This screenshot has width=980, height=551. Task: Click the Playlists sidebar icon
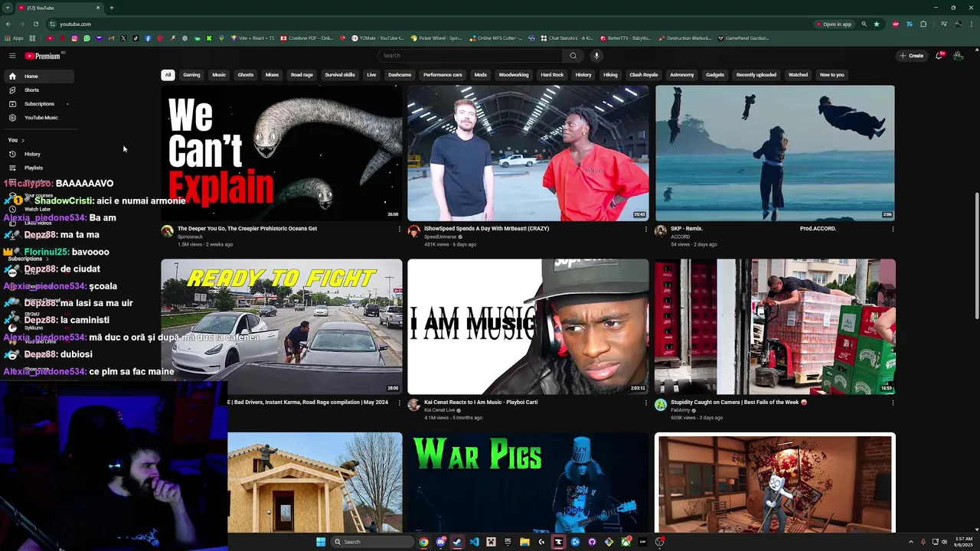coord(12,168)
